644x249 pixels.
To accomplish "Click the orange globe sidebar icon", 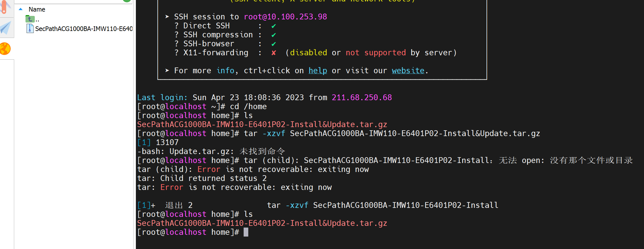I will coord(5,49).
